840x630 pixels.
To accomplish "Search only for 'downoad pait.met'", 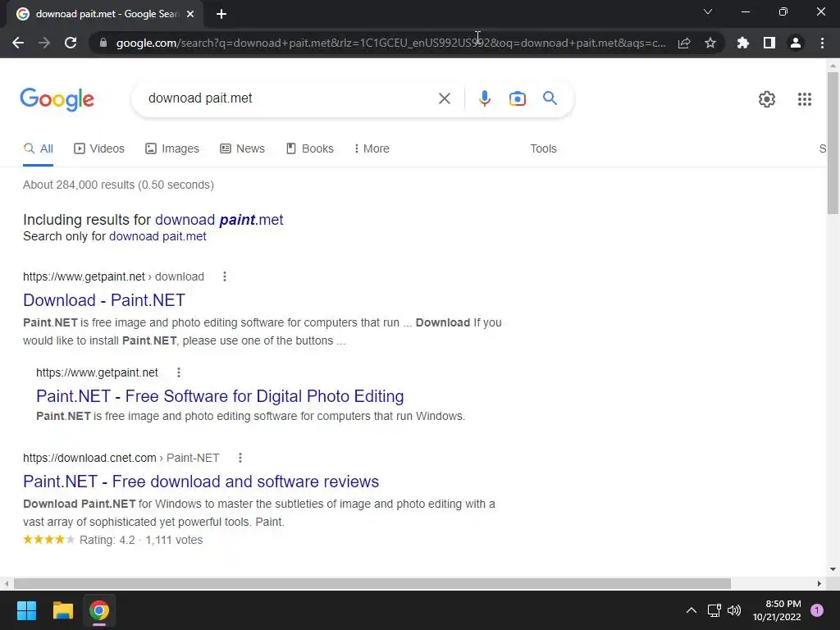I will 157,236.
